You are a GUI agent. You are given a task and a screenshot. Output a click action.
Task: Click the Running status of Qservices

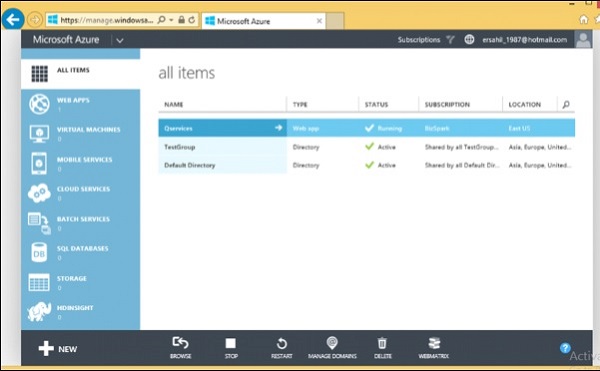pyautogui.click(x=383, y=128)
